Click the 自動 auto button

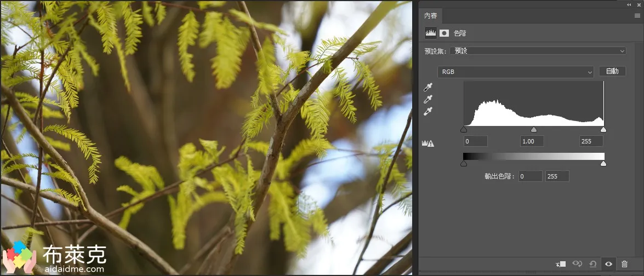[612, 71]
